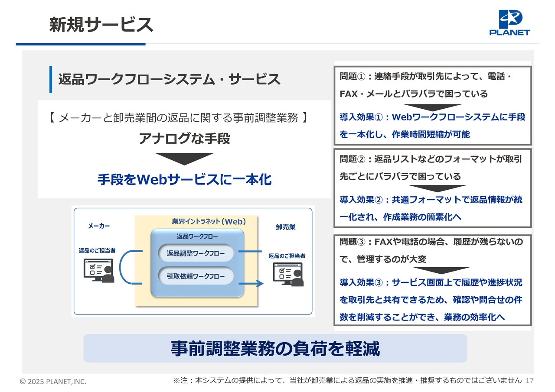Select the 引取依頼ワークフロー button
Image resolution: width=555 pixels, height=392 pixels.
(x=196, y=276)
